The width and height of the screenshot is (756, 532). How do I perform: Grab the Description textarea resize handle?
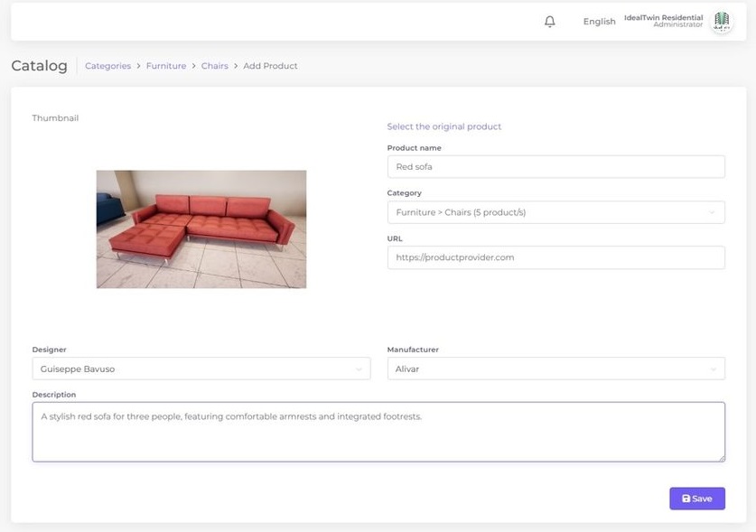tap(721, 458)
